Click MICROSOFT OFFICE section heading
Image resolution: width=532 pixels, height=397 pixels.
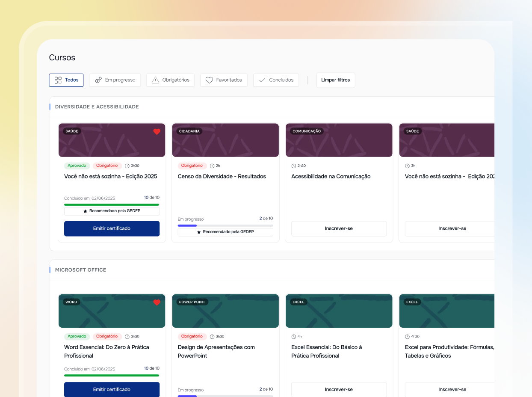pos(81,270)
